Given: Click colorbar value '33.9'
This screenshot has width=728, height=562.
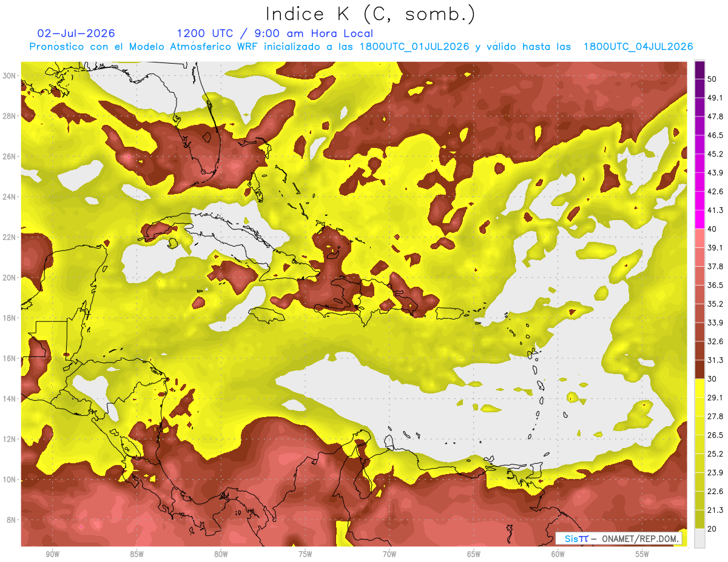Looking at the screenshot, I should tap(715, 323).
